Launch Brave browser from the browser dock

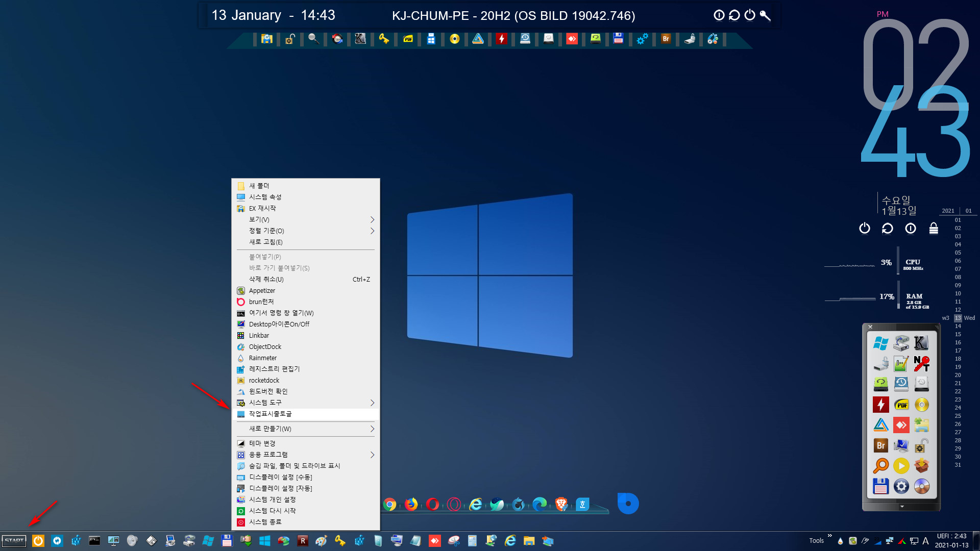[561, 505]
